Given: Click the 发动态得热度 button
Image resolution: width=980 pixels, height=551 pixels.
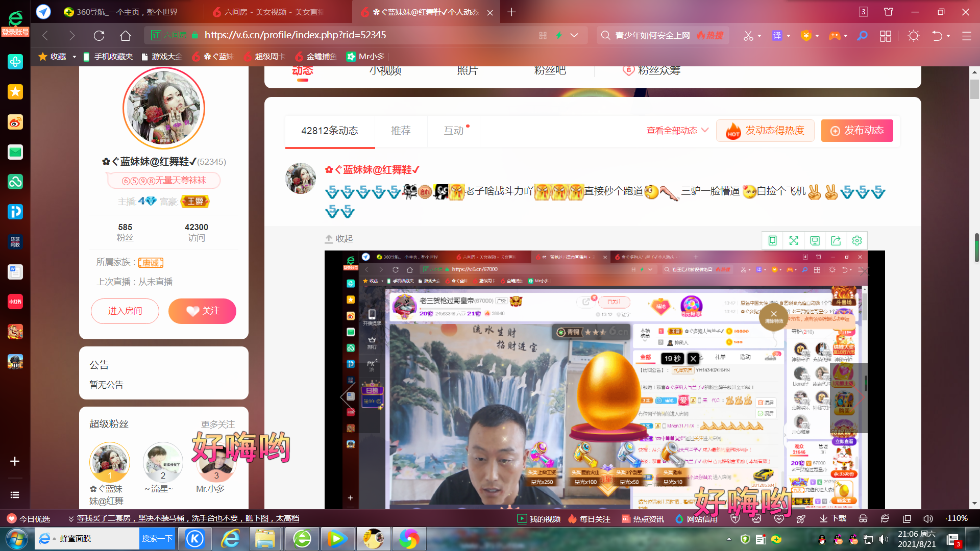Looking at the screenshot, I should coord(765,131).
